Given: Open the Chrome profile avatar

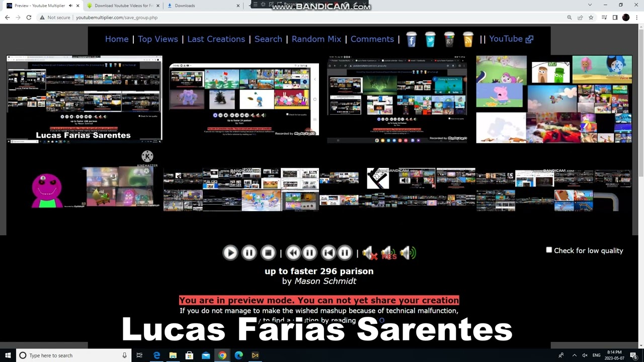Looking at the screenshot, I should (x=626, y=18).
